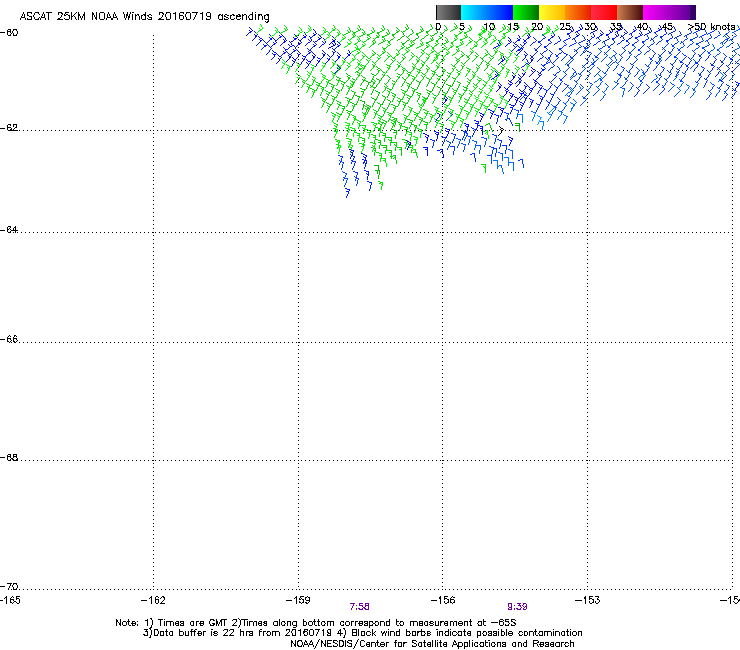The image size is (740, 650).
Task: Click the NOAA/NESDIS Center for Satellite Applications credit
Action: [432, 644]
